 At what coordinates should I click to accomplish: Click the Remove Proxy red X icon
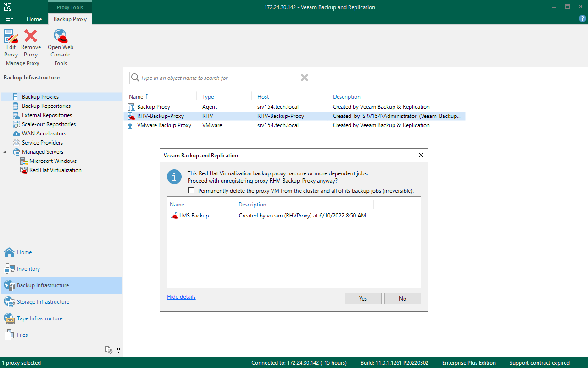31,36
